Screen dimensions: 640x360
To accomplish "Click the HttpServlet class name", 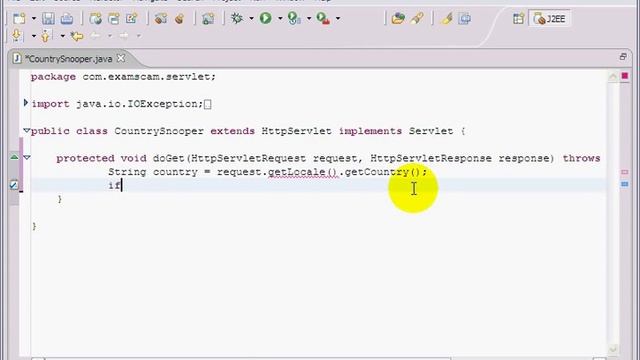I will click(296, 131).
